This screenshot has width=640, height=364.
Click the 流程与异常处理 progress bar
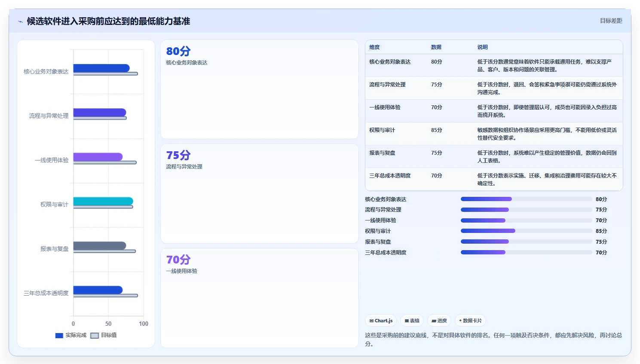527,210
